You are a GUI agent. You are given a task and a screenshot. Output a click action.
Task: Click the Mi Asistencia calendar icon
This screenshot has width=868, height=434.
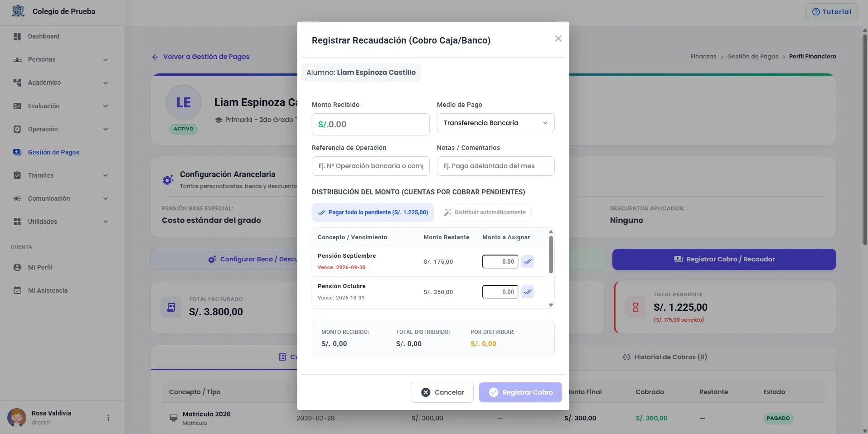[17, 290]
